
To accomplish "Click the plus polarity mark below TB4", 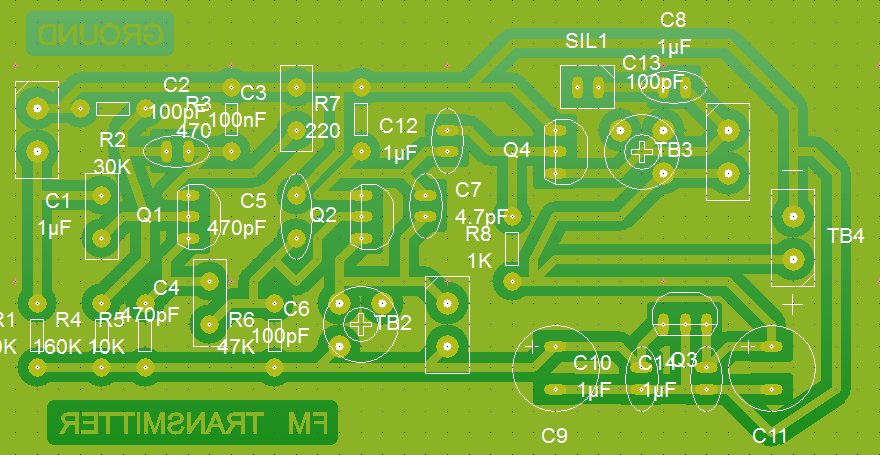I will click(792, 305).
